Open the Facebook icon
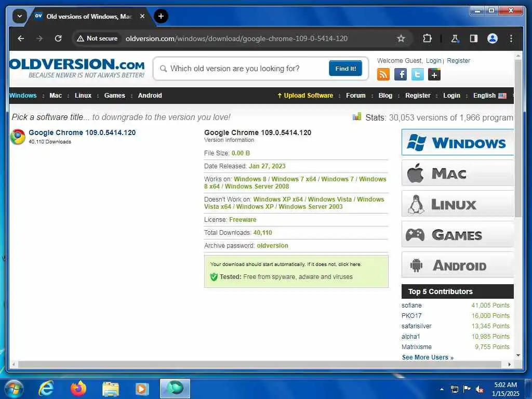Viewport: 532px width, 399px height. (401, 74)
